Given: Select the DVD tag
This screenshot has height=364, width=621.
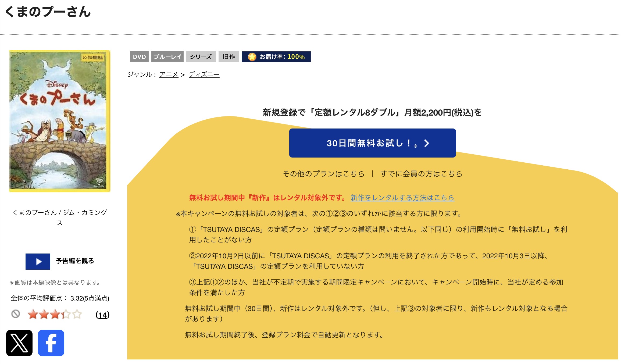Looking at the screenshot, I should point(139,57).
